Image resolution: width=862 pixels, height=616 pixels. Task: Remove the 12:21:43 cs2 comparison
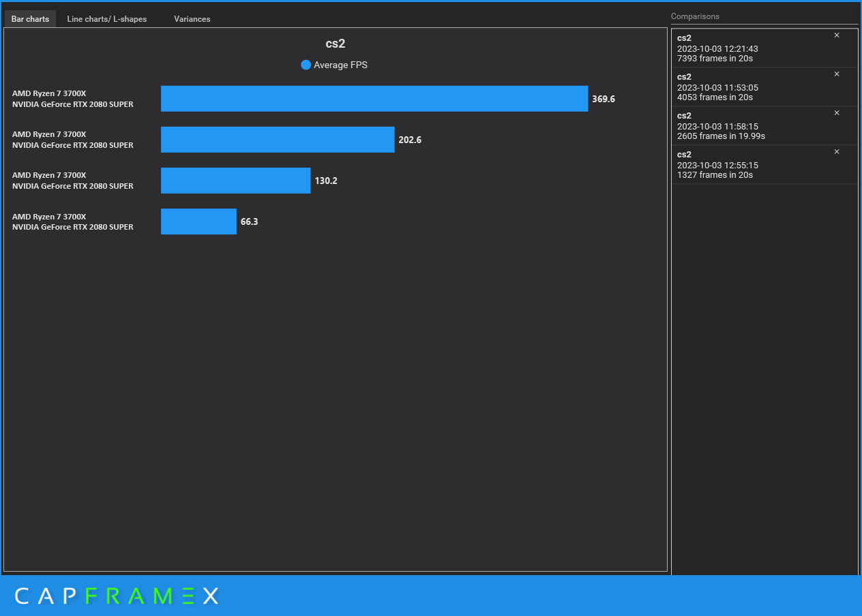point(837,35)
